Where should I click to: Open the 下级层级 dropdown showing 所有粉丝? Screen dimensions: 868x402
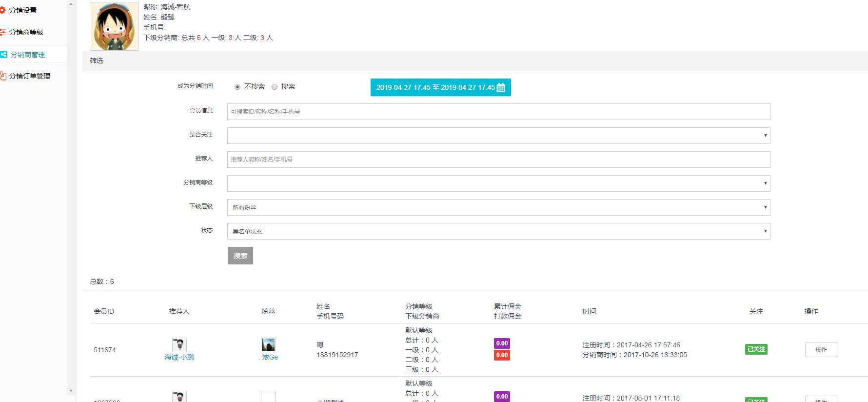coord(498,207)
